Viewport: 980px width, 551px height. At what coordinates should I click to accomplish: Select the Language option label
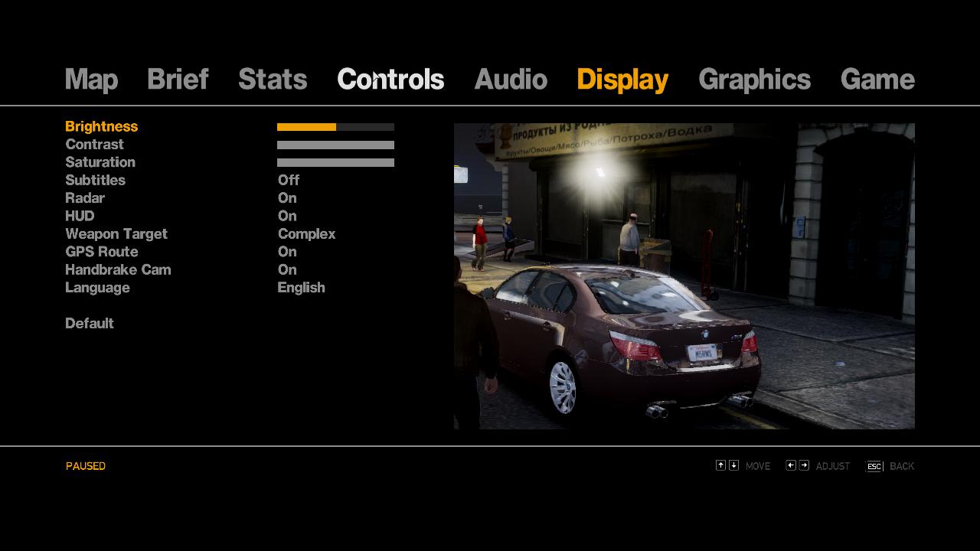coord(97,288)
